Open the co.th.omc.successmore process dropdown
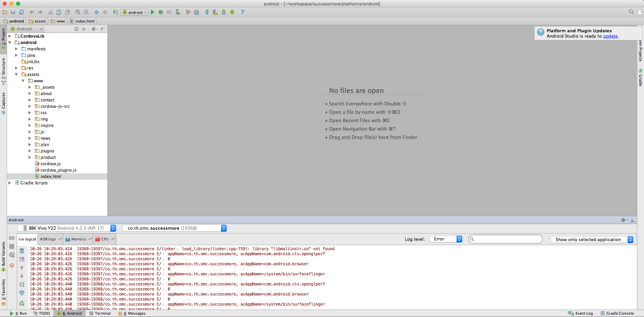Image resolution: width=644 pixels, height=317 pixels. [x=174, y=228]
